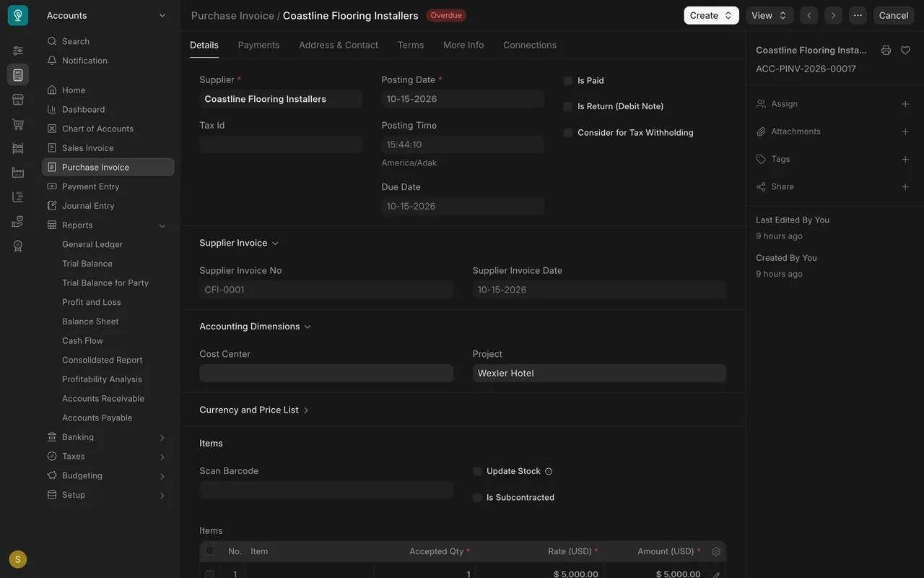Open Payment Entry in the sidebar
The image size is (924, 578).
[108, 186]
